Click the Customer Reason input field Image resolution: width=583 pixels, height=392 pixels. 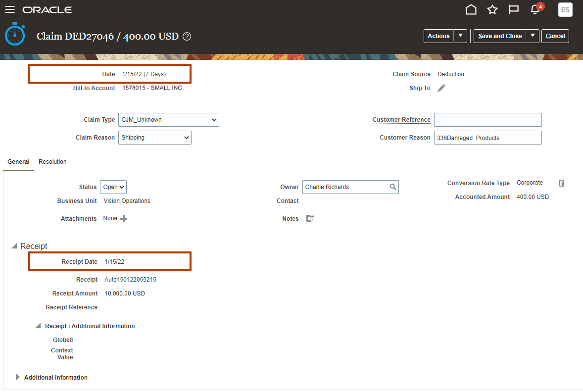click(488, 138)
